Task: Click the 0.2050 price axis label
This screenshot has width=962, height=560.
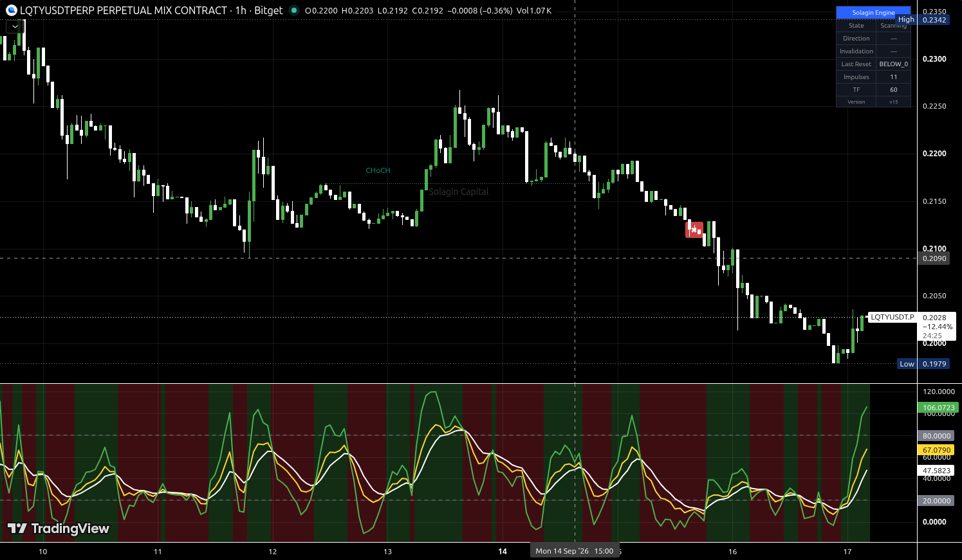Action: tap(934, 296)
